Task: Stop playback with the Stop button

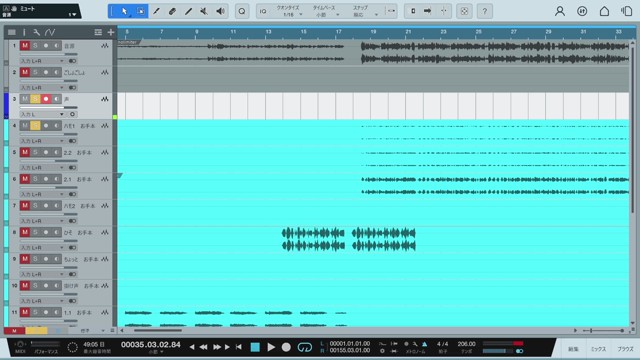Action: click(255, 347)
